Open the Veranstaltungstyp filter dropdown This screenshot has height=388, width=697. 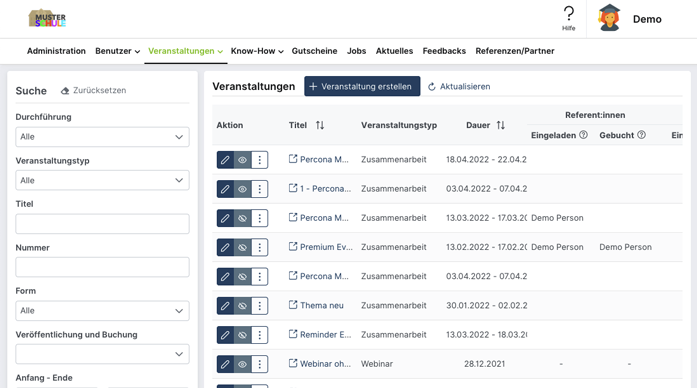pyautogui.click(x=102, y=180)
